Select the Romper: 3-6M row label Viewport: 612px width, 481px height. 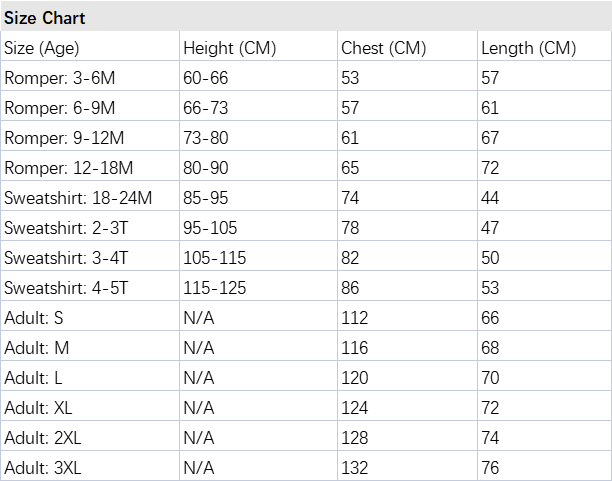(59, 78)
